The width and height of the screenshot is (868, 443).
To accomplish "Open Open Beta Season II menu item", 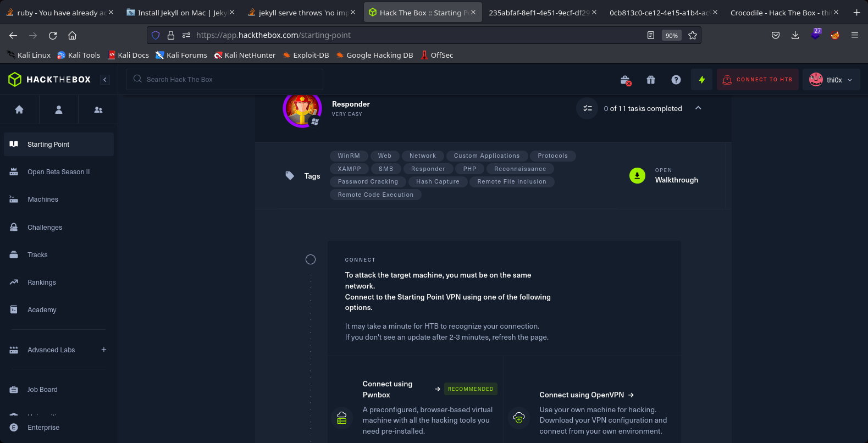I will pos(59,172).
